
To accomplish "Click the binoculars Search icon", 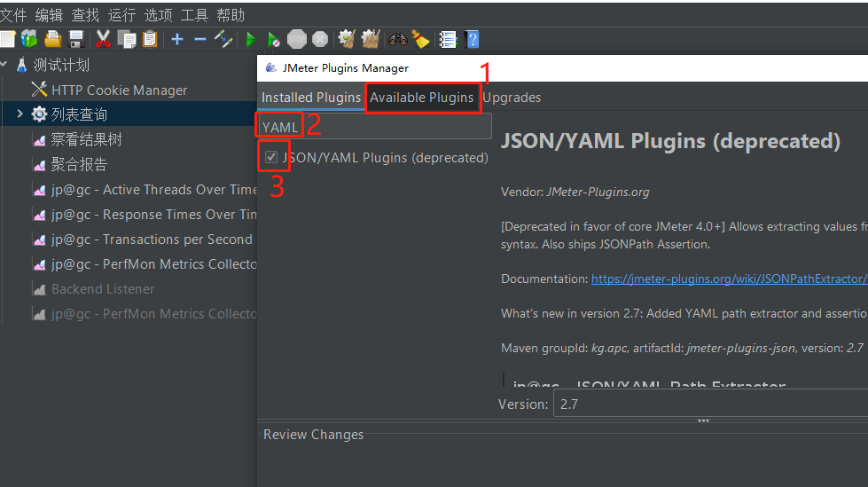I will (397, 39).
